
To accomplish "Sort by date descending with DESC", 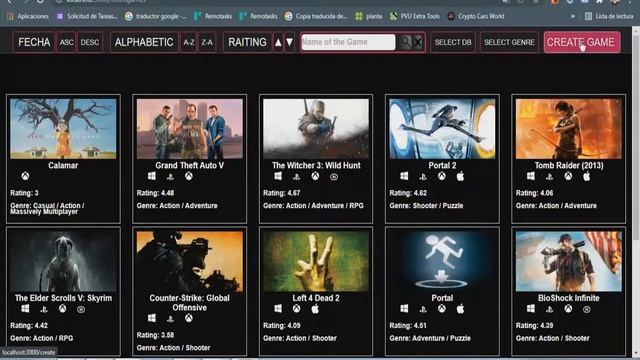I will 90,42.
